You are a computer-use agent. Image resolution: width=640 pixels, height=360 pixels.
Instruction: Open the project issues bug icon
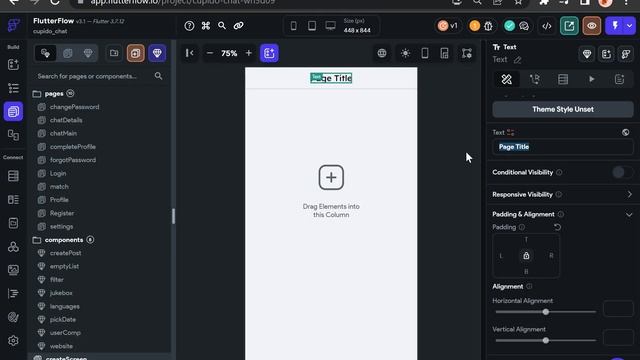(488, 26)
